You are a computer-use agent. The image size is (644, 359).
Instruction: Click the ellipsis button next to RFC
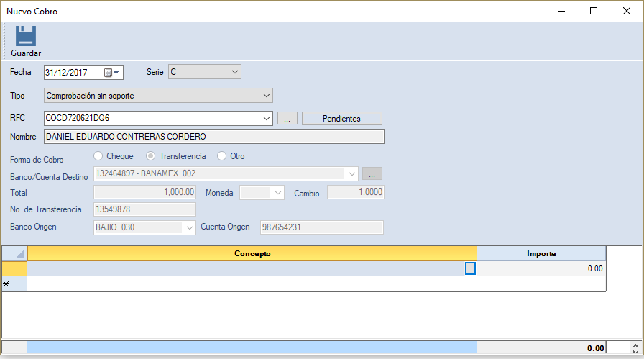pyautogui.click(x=287, y=119)
